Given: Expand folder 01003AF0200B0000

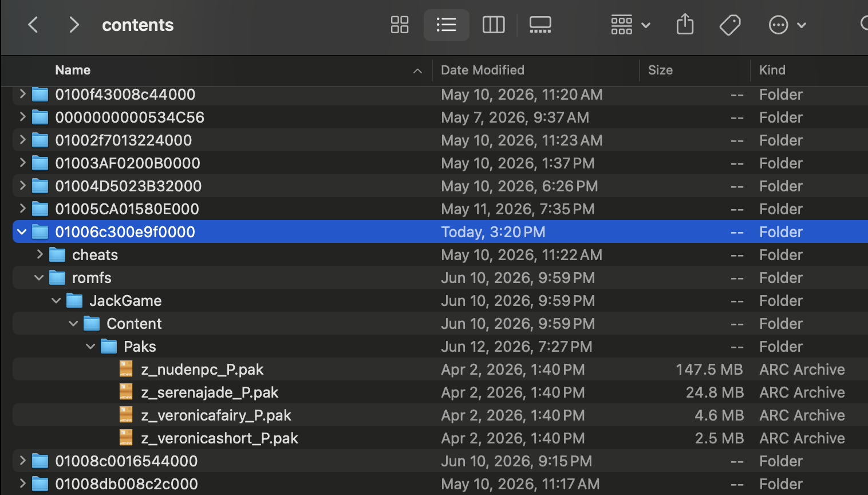Looking at the screenshot, I should tap(22, 163).
